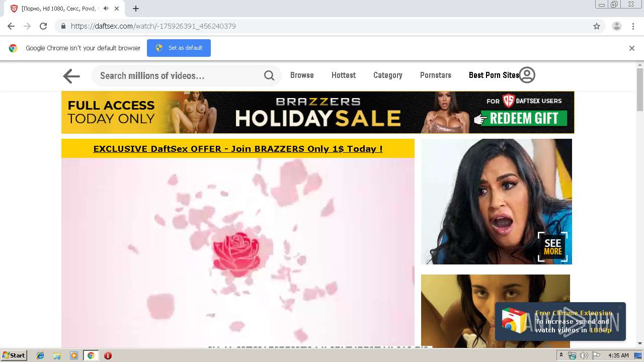This screenshot has width=644, height=362.
Task: Close the Free Chrome Extension popup
Action: [x=620, y=307]
